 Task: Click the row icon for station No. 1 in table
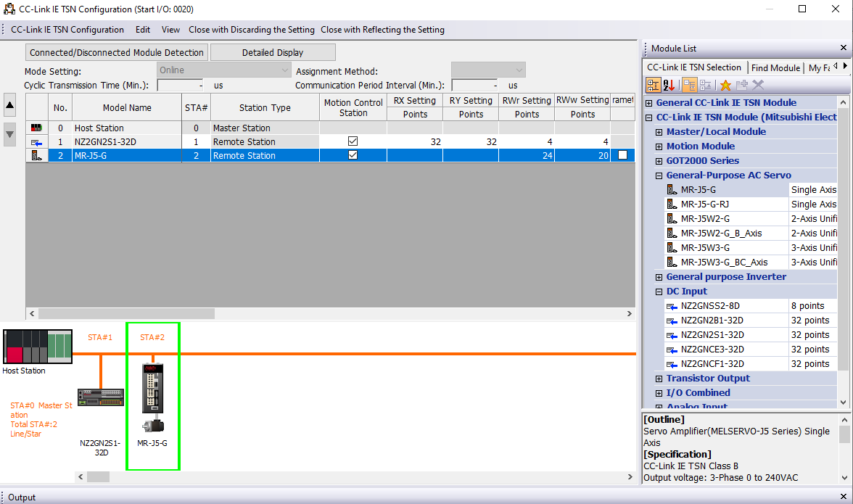click(x=36, y=142)
